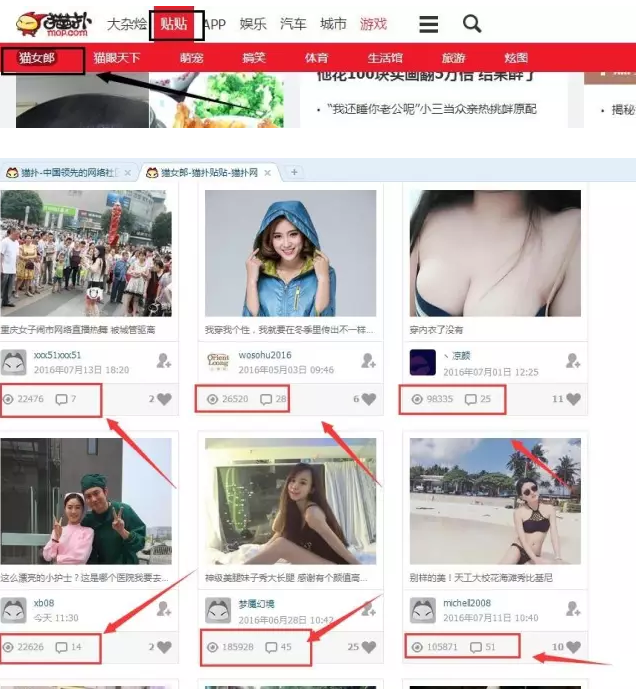The width and height of the screenshot is (636, 695).
Task: Click follow icon next to michell2008
Action: [573, 609]
